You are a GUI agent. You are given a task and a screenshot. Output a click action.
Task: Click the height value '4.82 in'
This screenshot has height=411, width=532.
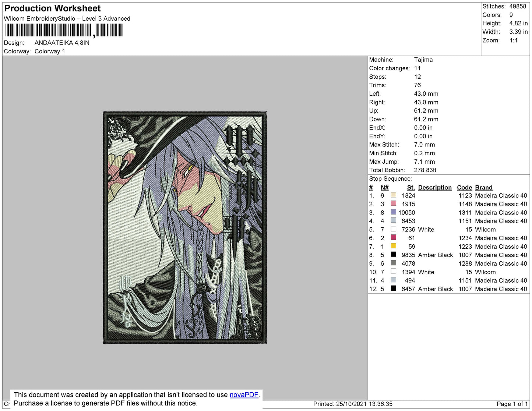tap(518, 23)
